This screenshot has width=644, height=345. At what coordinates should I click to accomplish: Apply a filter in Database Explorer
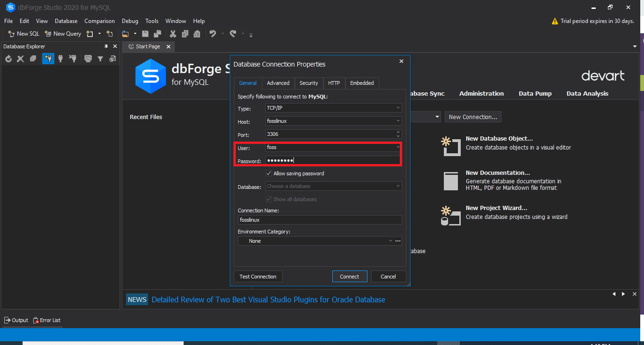(100, 59)
